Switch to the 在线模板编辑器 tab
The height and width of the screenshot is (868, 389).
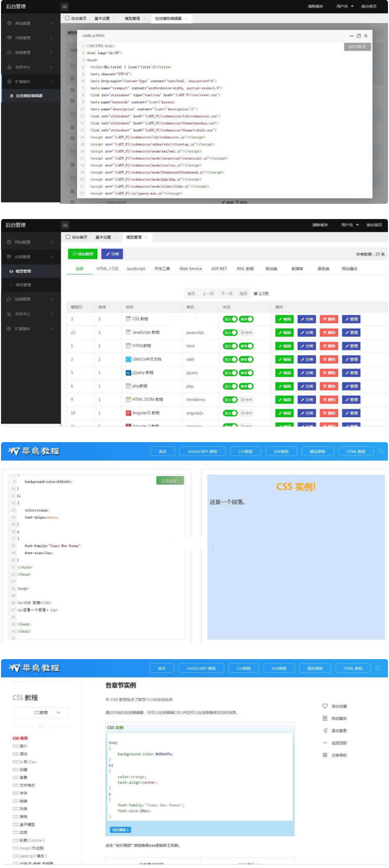coord(168,19)
